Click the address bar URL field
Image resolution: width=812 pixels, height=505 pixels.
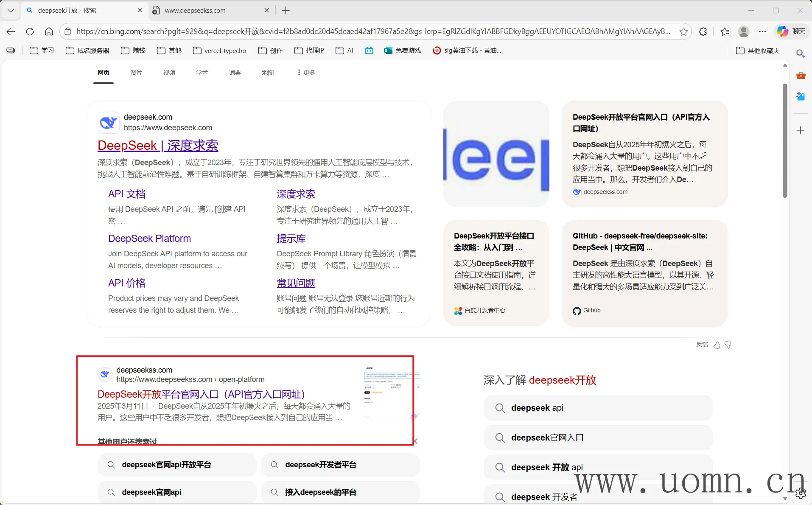pos(373,31)
